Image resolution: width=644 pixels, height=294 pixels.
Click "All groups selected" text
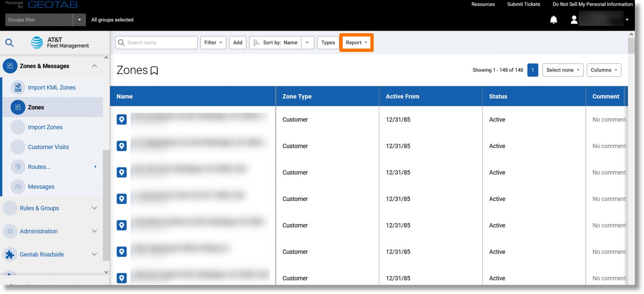click(112, 20)
